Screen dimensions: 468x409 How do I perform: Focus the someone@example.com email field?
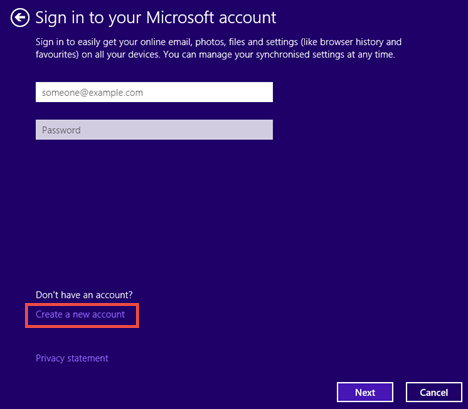pyautogui.click(x=154, y=92)
